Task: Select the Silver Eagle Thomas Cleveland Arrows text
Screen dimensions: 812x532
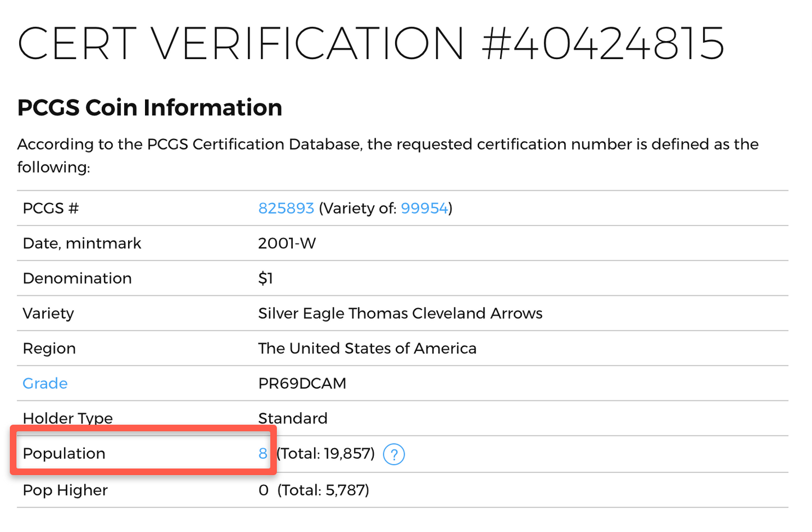Action: 400,313
